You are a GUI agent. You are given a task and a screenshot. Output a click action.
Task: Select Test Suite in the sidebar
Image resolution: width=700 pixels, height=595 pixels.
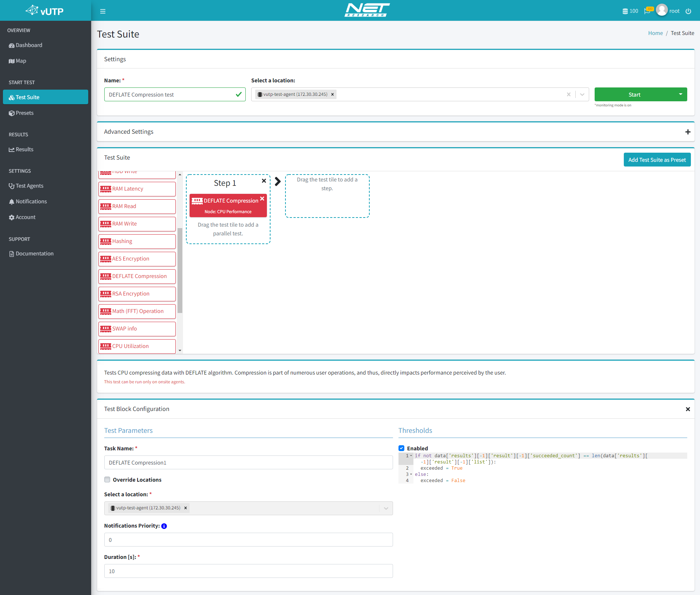click(46, 97)
